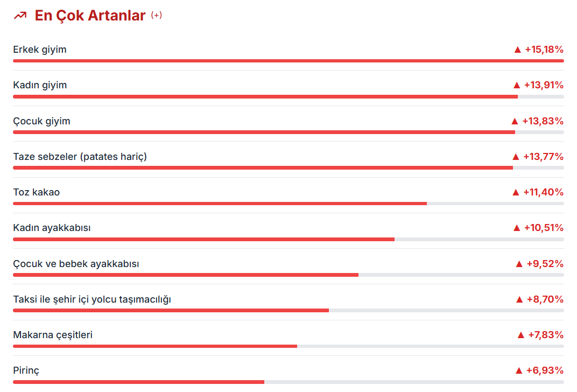The image size is (577, 392).
Task: Click the triangle icon next to +8,70%
Action: (x=519, y=299)
